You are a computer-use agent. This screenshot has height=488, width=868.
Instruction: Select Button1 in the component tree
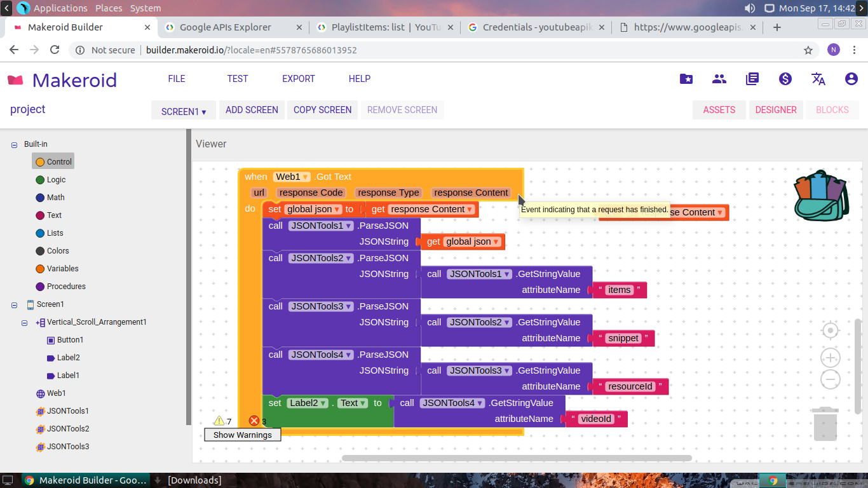tap(65, 340)
